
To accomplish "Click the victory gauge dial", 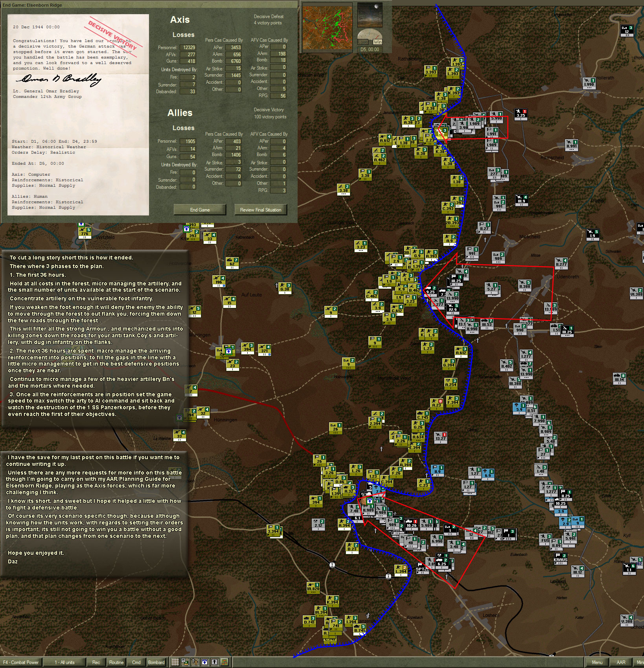I will click(x=370, y=34).
